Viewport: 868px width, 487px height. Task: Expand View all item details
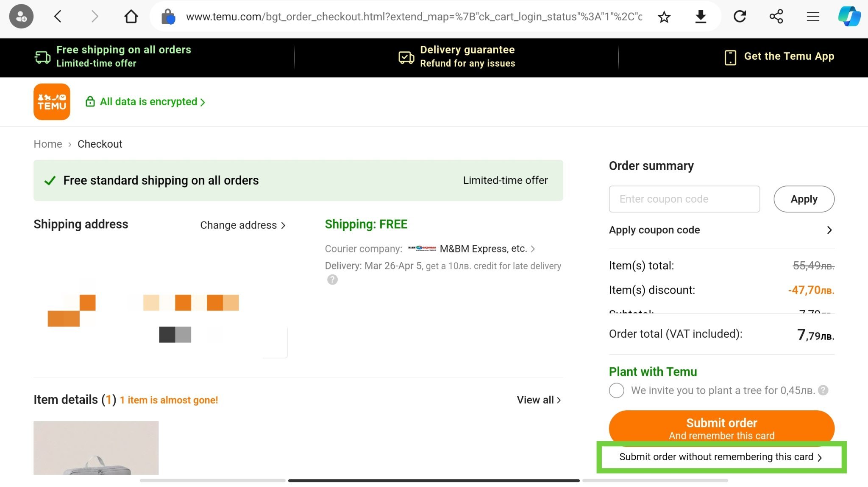538,400
